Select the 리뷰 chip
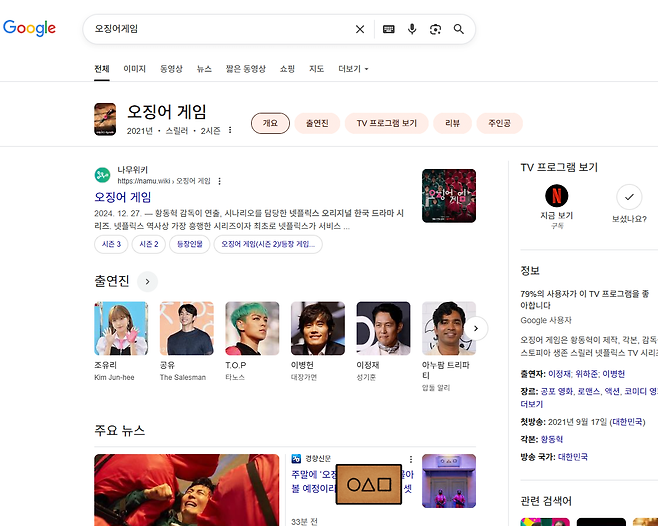 [x=452, y=123]
